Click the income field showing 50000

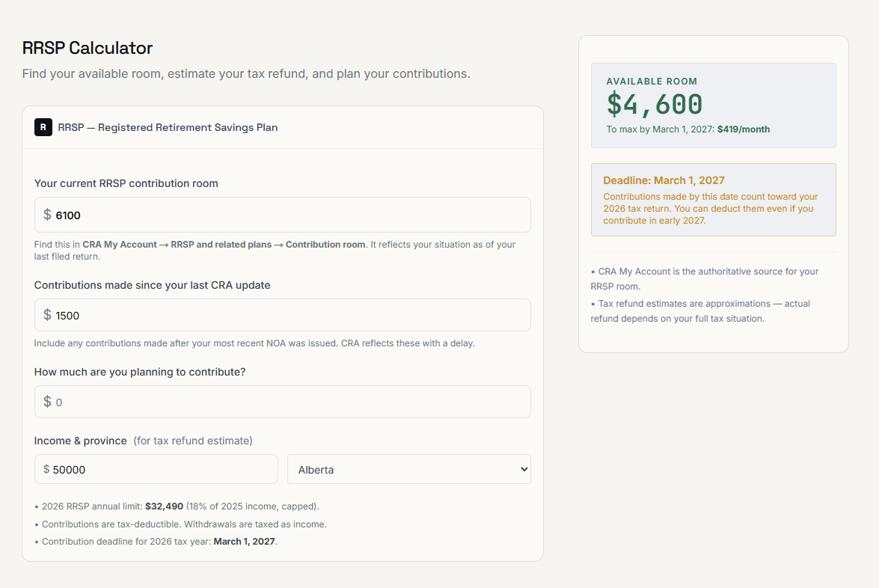point(156,469)
